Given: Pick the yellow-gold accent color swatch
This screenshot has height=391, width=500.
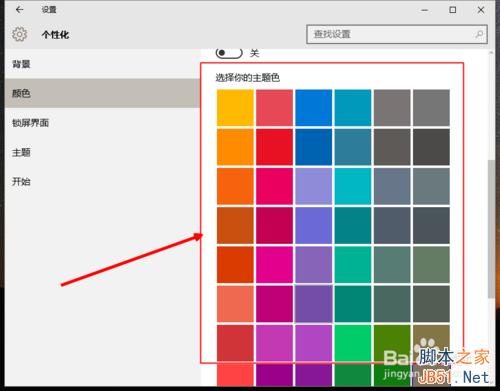Looking at the screenshot, I should pos(235,108).
